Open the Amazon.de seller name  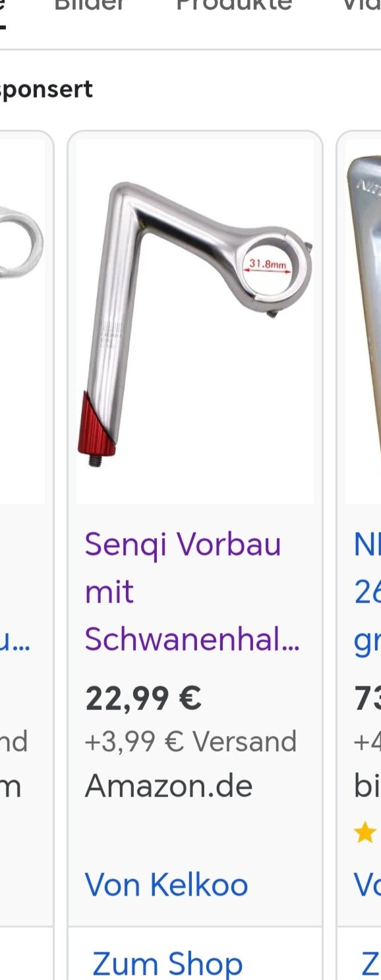tap(169, 786)
